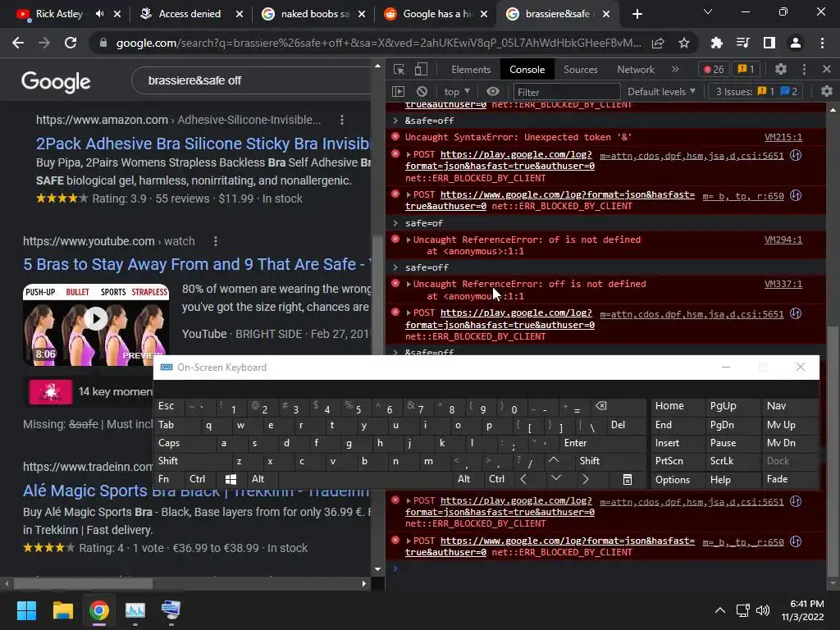840x630 pixels.
Task: Open three-dot menu beside Amazon result URL
Action: pos(342,120)
